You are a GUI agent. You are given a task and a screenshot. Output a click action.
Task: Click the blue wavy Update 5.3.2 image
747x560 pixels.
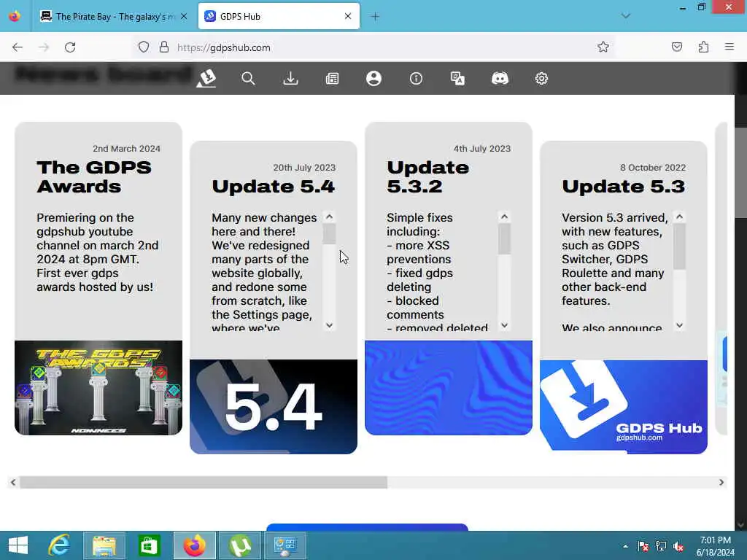coord(449,388)
